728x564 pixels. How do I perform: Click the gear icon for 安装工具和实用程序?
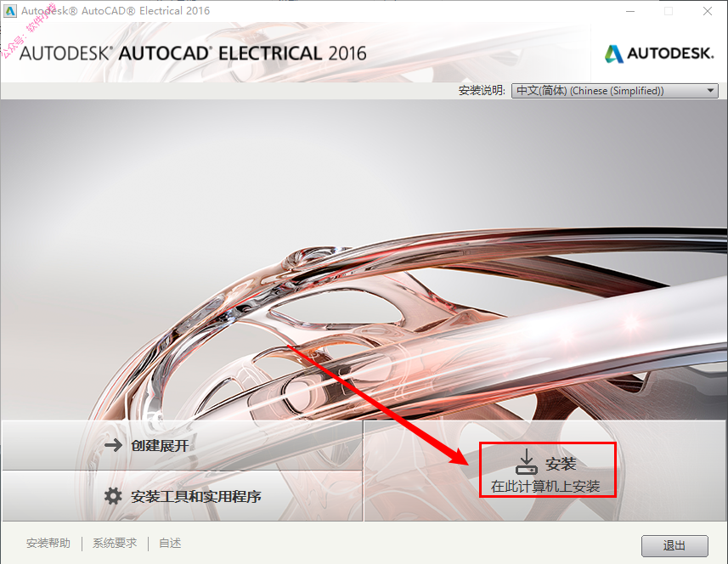coord(113,496)
